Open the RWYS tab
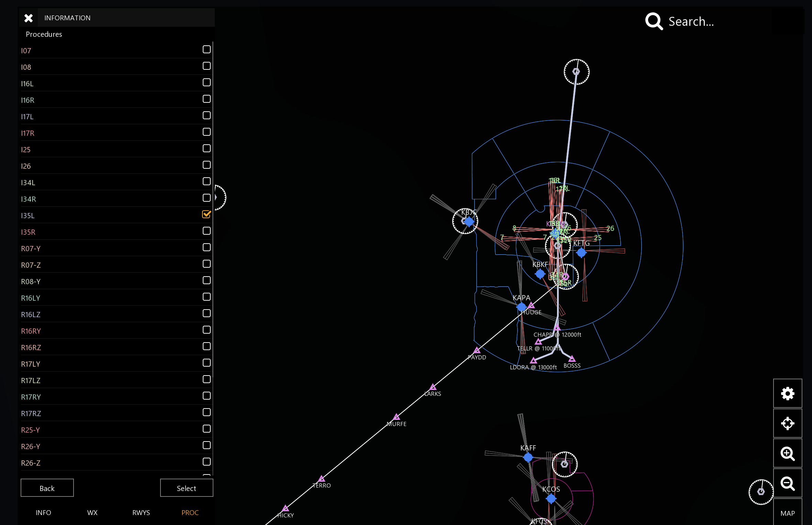812x525 pixels. (141, 513)
